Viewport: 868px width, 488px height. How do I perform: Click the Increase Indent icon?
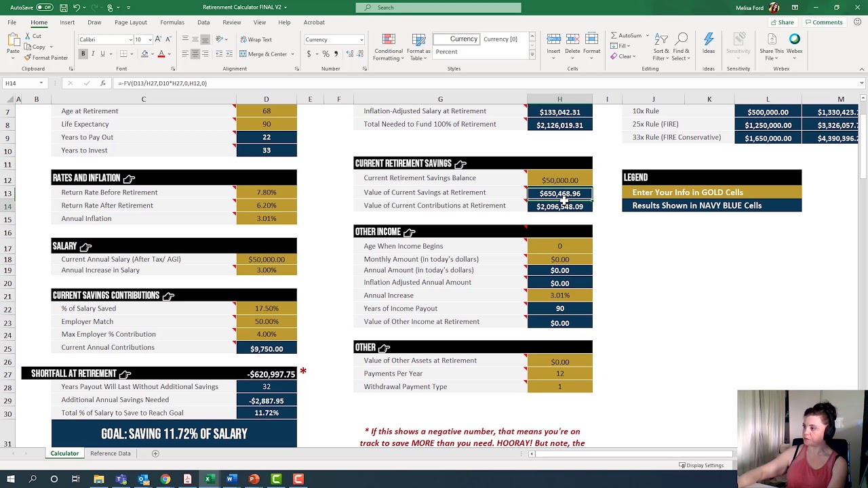coord(231,54)
